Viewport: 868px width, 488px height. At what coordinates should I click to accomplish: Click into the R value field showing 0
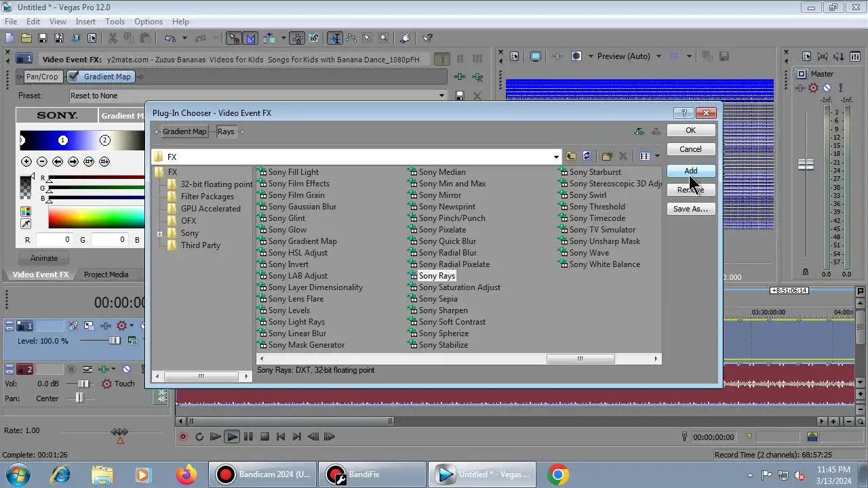pyautogui.click(x=54, y=239)
